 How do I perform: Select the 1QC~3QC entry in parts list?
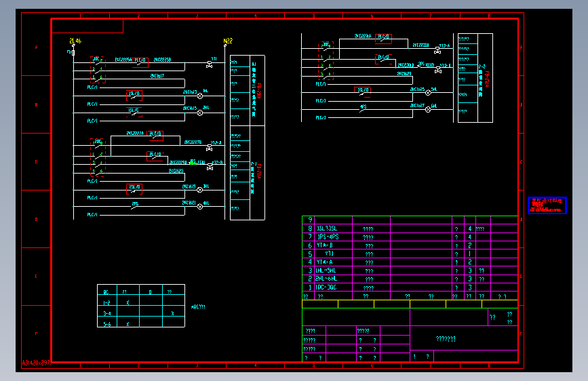coord(326,287)
